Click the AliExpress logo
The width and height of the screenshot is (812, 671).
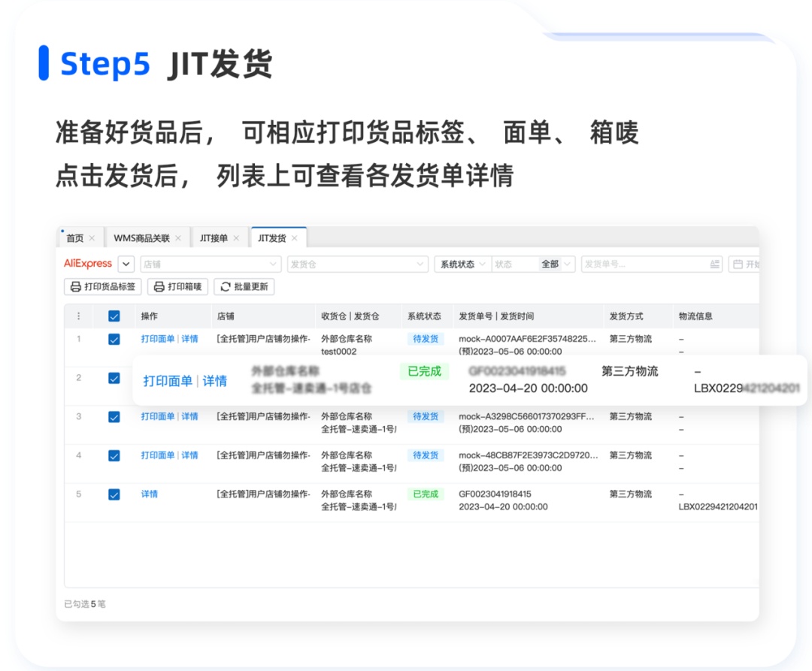[x=88, y=264]
